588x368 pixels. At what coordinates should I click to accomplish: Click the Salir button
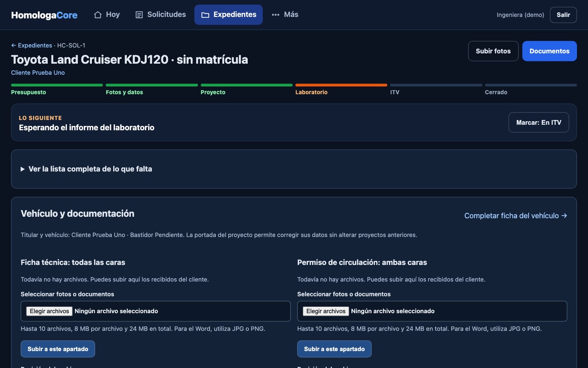(x=563, y=15)
